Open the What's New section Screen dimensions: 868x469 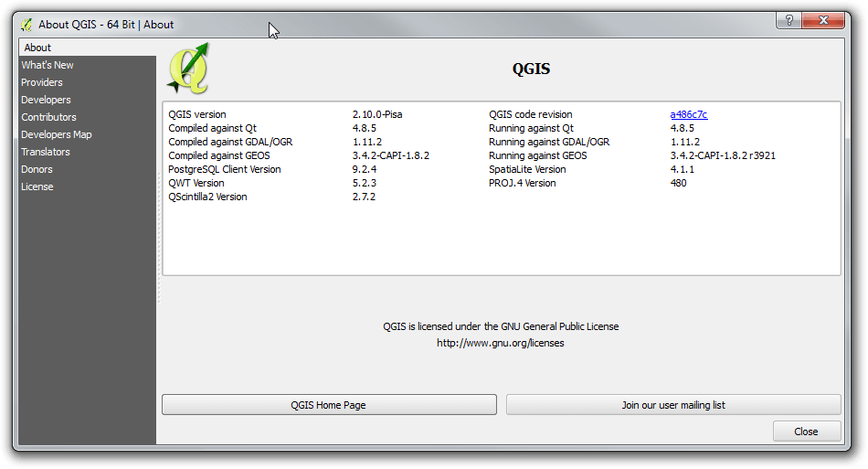88,65
